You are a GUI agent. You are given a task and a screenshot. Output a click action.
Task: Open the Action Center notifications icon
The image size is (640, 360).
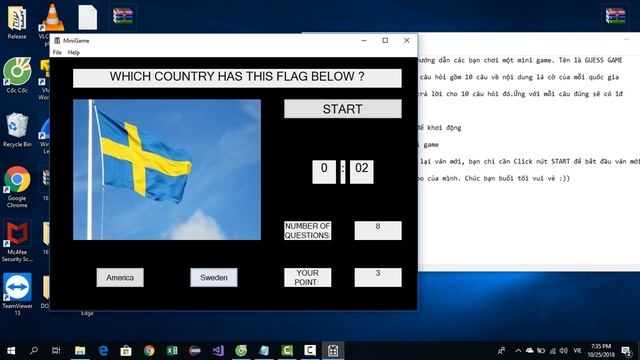[627, 351]
